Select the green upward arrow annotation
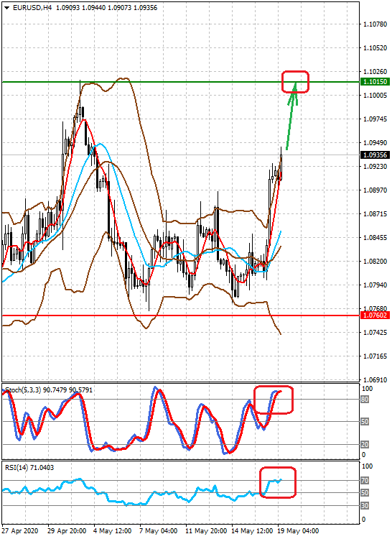Viewport: 392px width, 539px height. coord(291,116)
